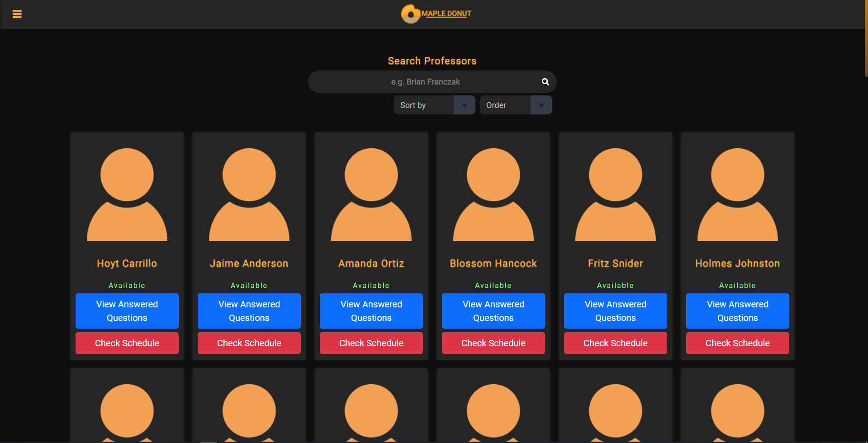Click the name Blossom Hancock
The height and width of the screenshot is (443, 868).
pos(493,264)
